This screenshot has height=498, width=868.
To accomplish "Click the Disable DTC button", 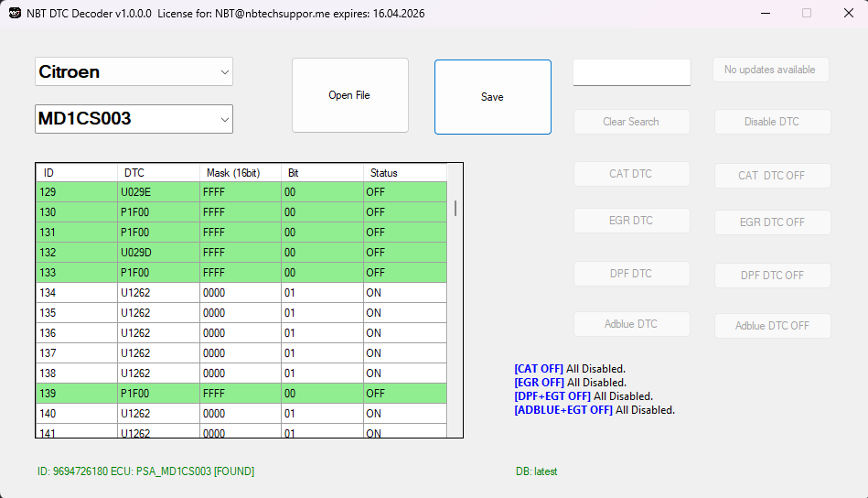I will (772, 122).
